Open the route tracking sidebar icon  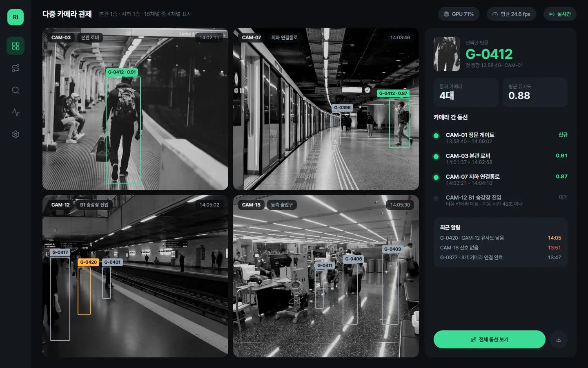[16, 68]
